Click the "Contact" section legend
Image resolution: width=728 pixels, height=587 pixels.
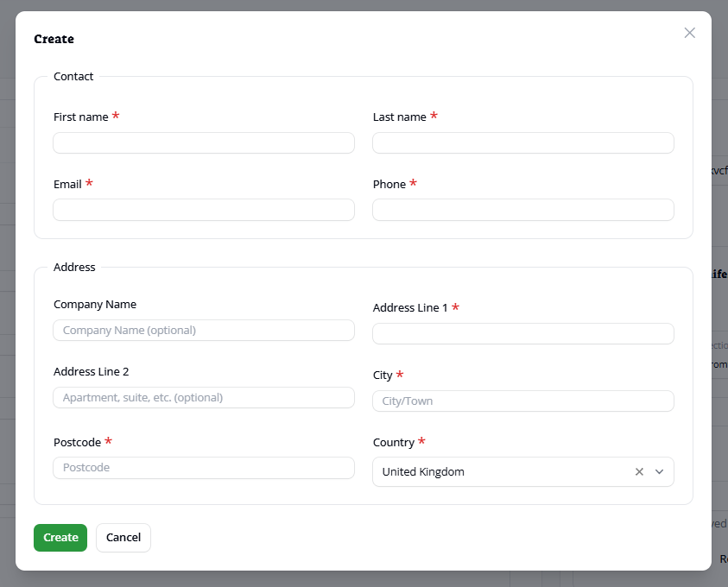[73, 77]
